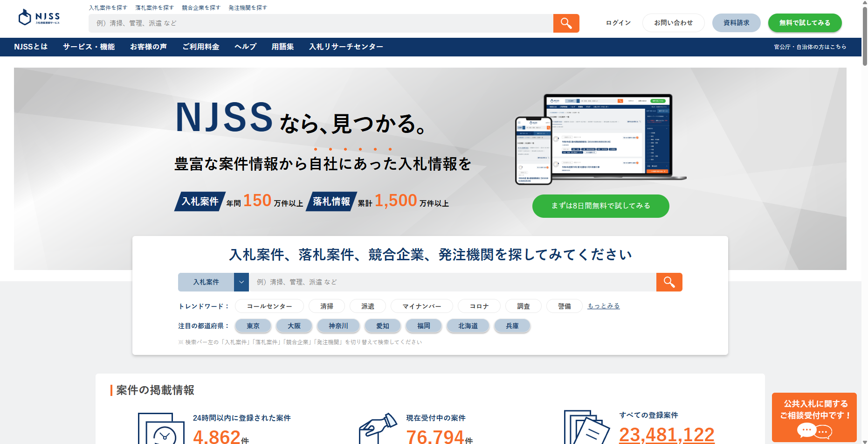Go to お客様の声 in navigation

(x=149, y=47)
